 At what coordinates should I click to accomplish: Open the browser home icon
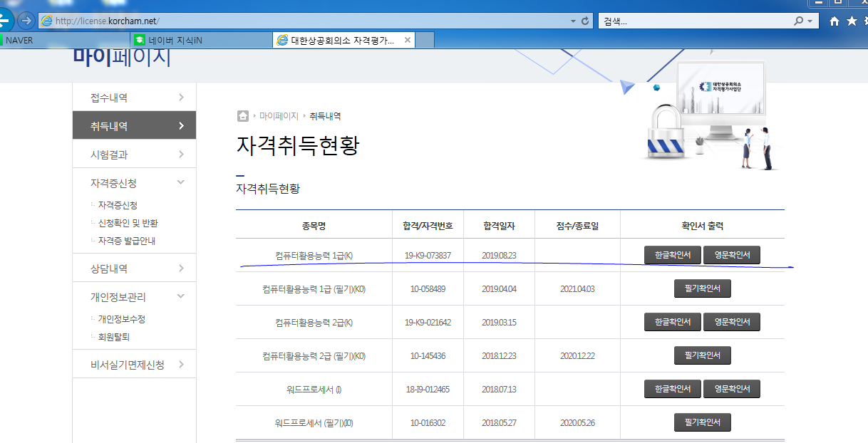(x=835, y=21)
